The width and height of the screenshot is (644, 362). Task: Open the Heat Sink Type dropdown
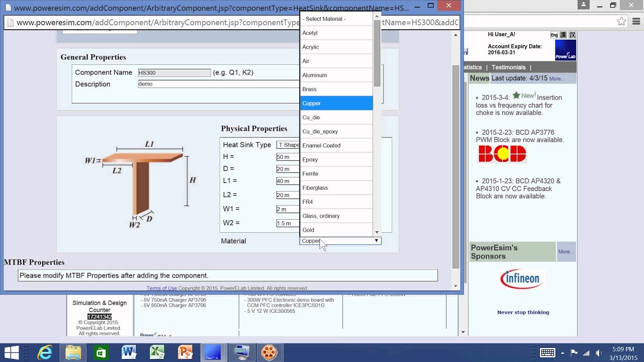pyautogui.click(x=288, y=145)
